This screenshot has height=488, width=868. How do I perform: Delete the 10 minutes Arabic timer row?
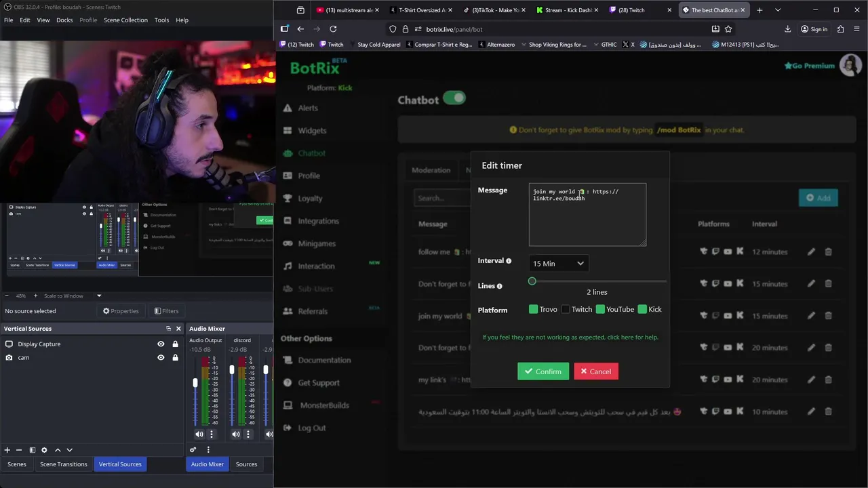coord(828,411)
